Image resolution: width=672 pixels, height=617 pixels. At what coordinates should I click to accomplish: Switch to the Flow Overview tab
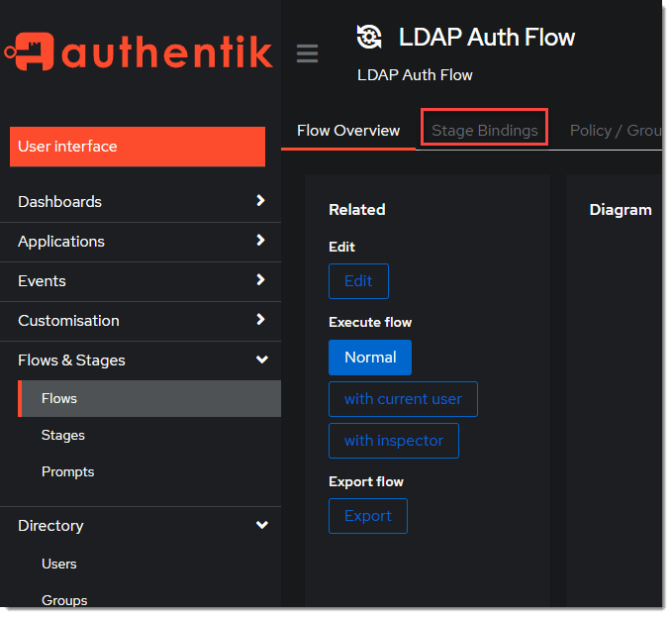pyautogui.click(x=348, y=130)
